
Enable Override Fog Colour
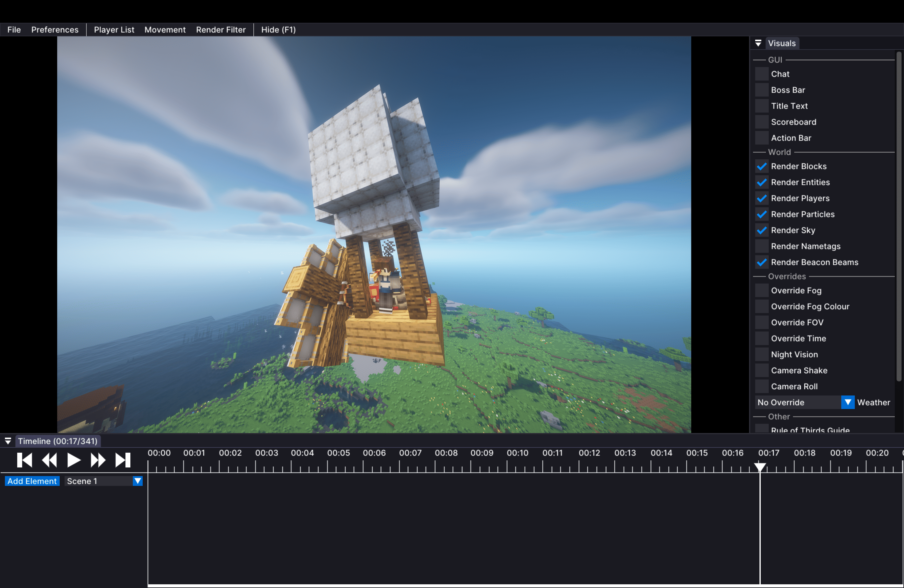click(762, 307)
